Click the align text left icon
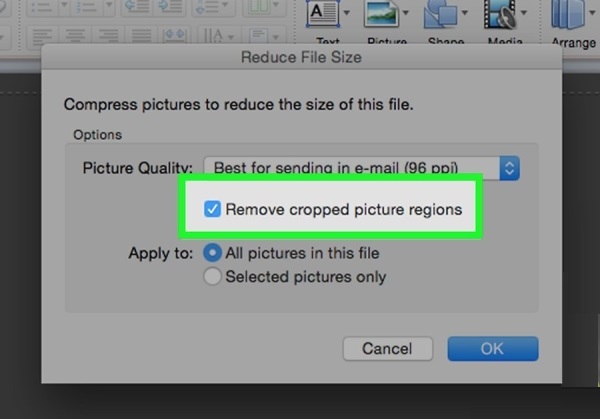Image resolution: width=600 pixels, height=419 pixels. pyautogui.click(x=45, y=37)
